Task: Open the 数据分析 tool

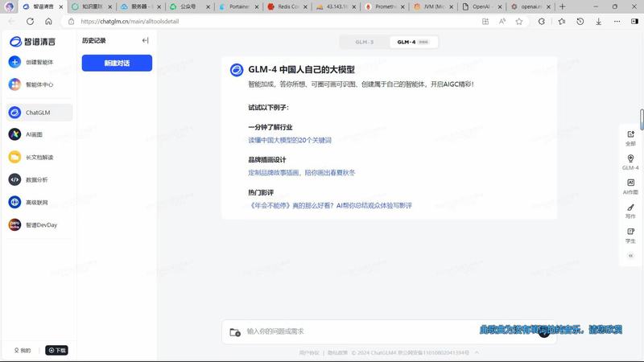Action: pos(28,179)
